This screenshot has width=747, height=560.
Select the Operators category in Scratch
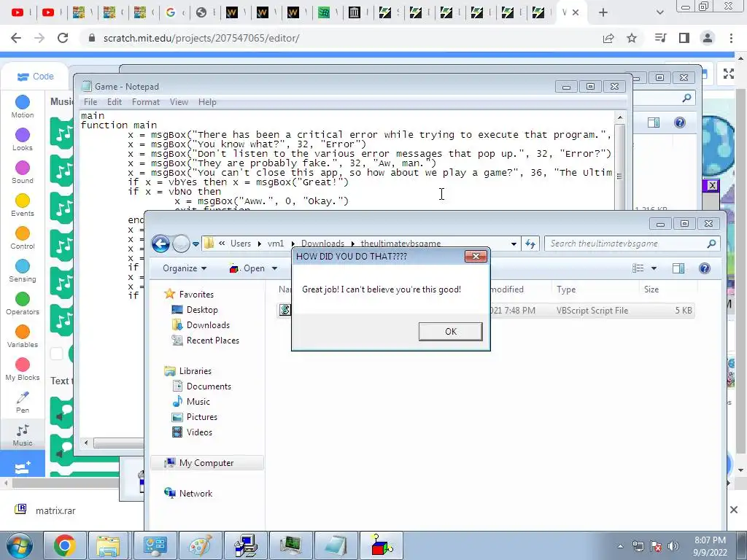tap(23, 304)
